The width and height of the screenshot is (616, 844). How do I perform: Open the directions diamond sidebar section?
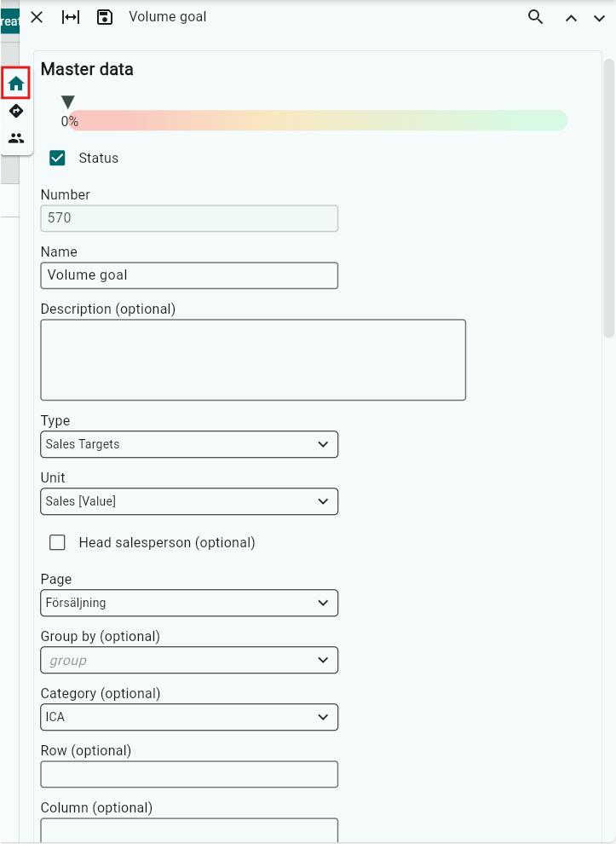pos(16,111)
